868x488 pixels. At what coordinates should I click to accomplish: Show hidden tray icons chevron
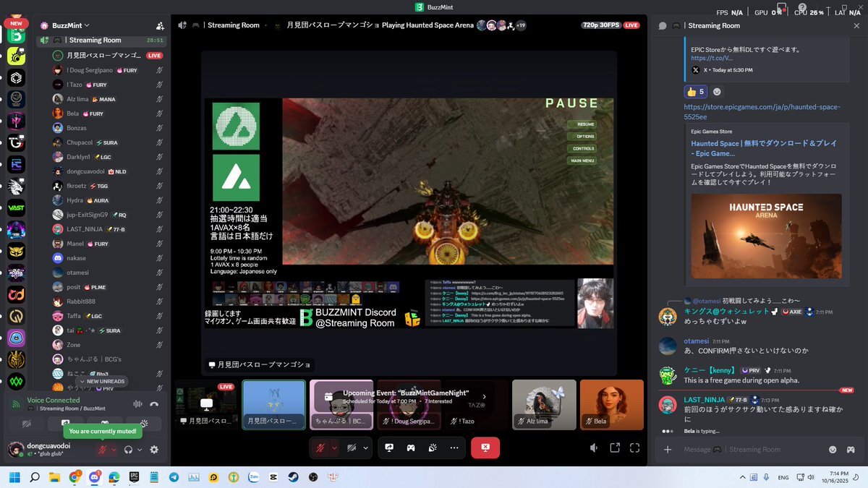tap(742, 477)
